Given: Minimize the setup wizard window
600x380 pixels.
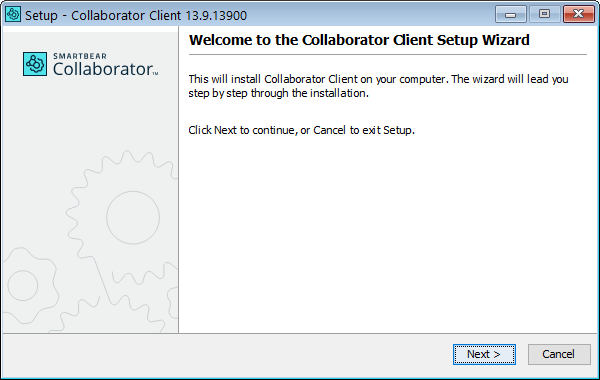Looking at the screenshot, I should pyautogui.click(x=510, y=15).
